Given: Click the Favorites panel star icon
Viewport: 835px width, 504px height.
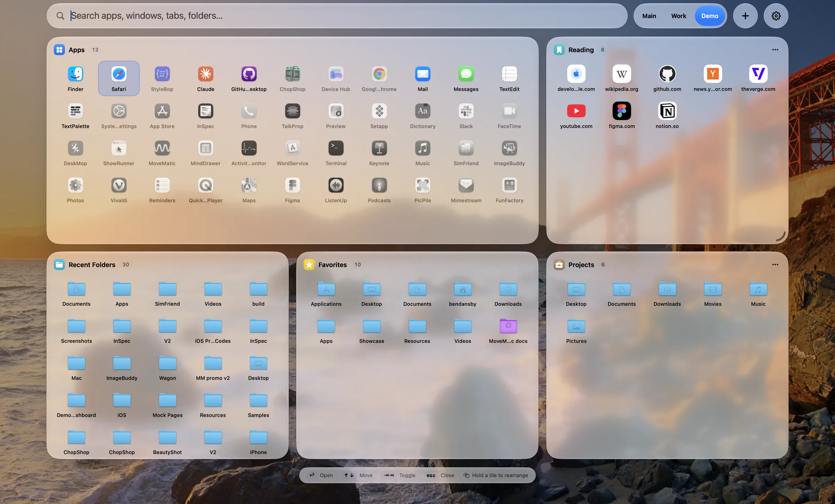Looking at the screenshot, I should click(309, 265).
